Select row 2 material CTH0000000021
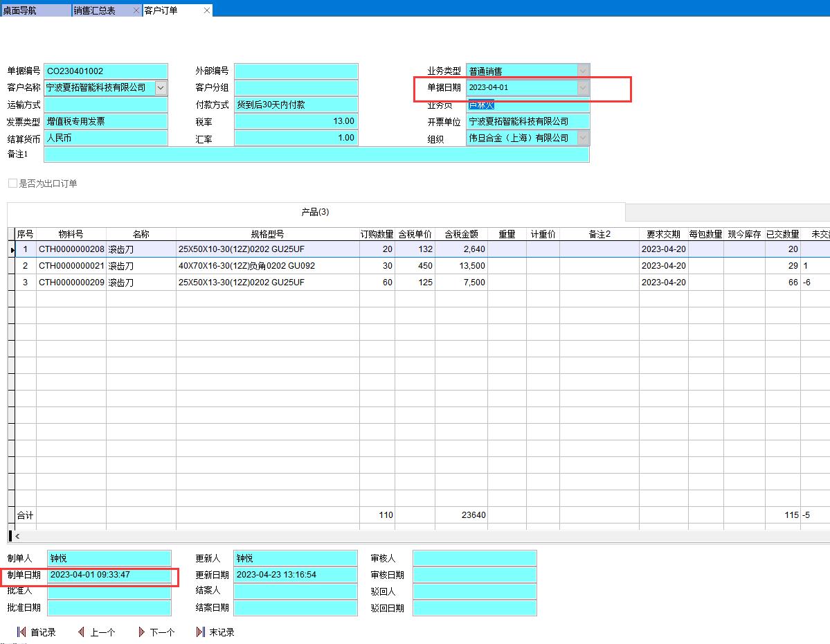The image size is (830, 644). point(71,266)
